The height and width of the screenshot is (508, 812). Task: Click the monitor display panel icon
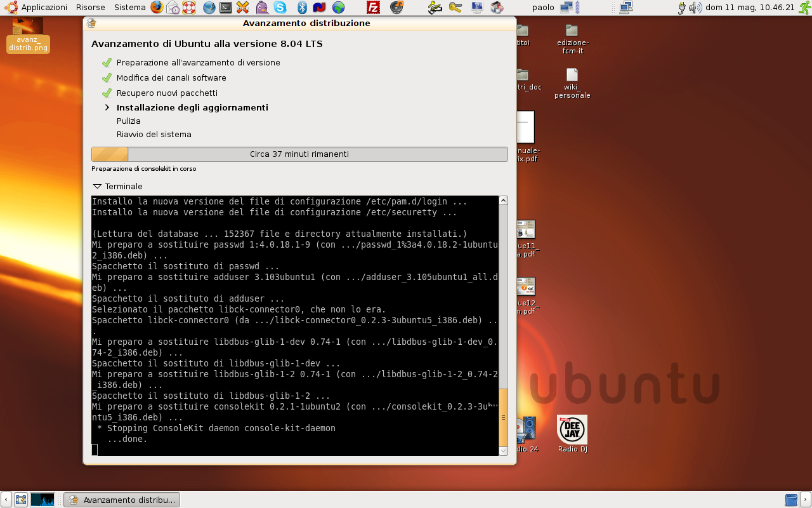(x=477, y=8)
